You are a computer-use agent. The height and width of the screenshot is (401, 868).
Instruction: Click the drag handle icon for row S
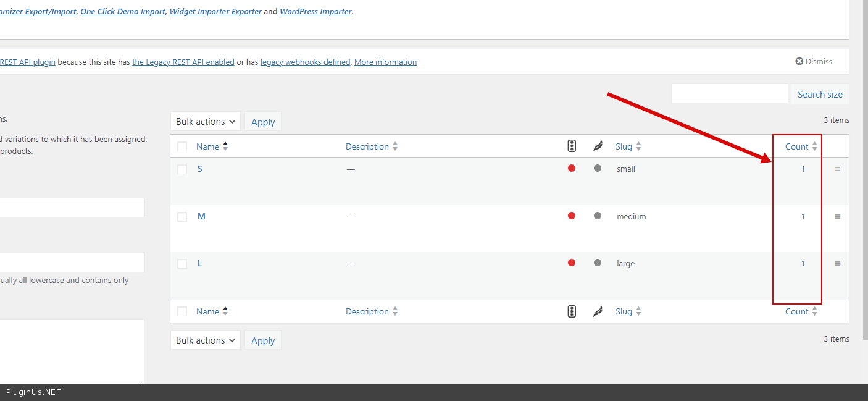tap(837, 169)
